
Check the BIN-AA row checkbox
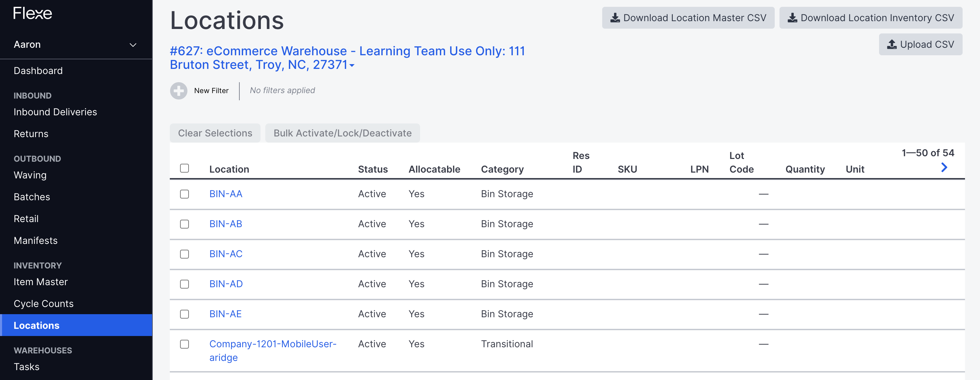(x=184, y=194)
